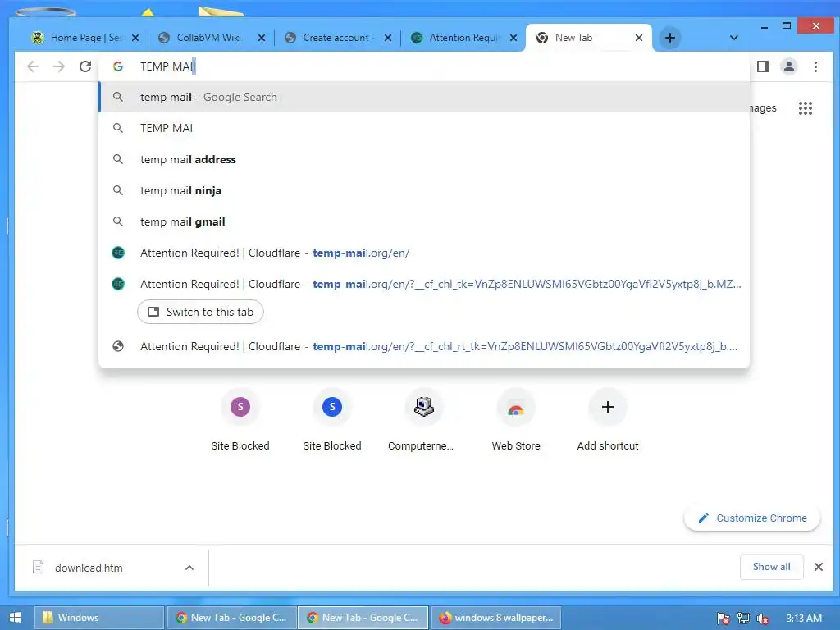840x630 pixels.
Task: Open Chrome's three-dot menu
Action: click(x=815, y=66)
